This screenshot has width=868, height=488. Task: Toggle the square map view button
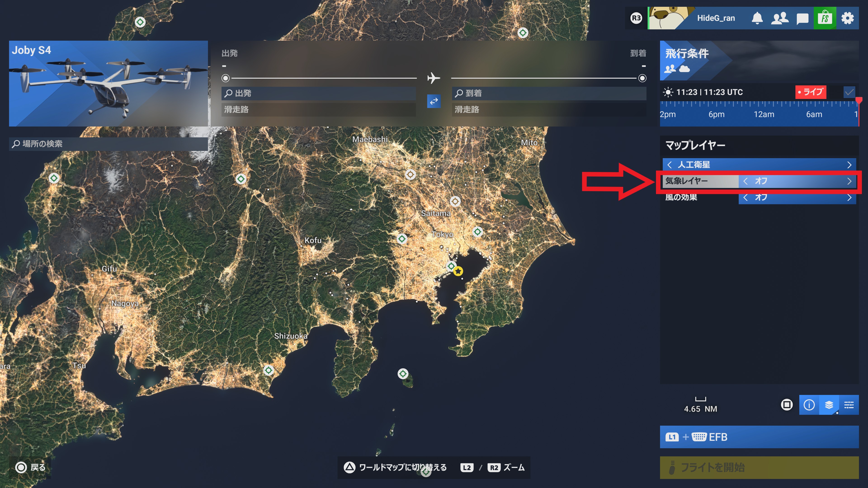(787, 405)
